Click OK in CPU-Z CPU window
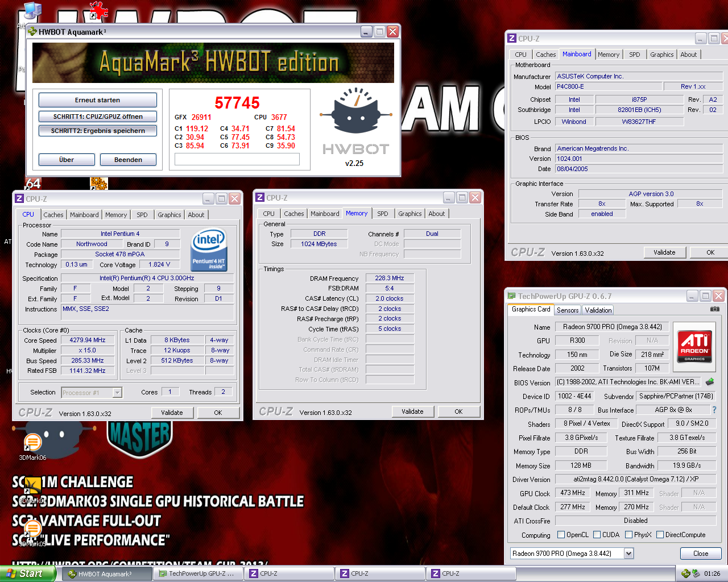This screenshot has width=728, height=582. click(x=218, y=413)
